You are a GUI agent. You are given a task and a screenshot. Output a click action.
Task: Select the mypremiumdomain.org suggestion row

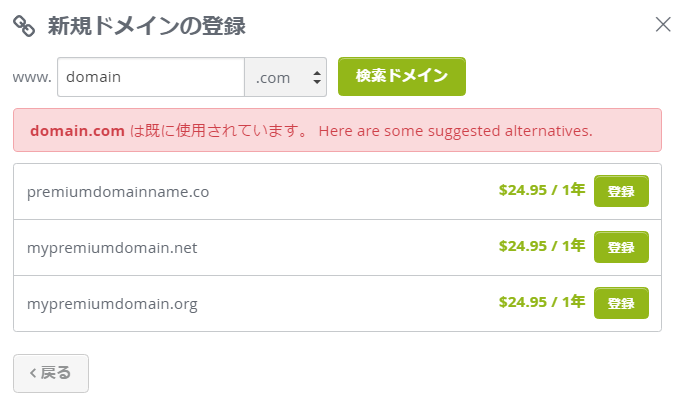pyautogui.click(x=337, y=303)
